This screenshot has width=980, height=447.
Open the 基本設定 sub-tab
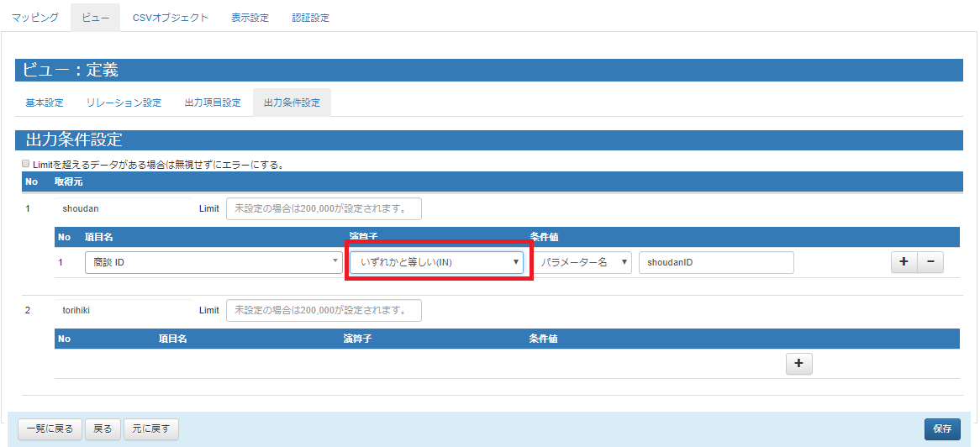click(45, 103)
